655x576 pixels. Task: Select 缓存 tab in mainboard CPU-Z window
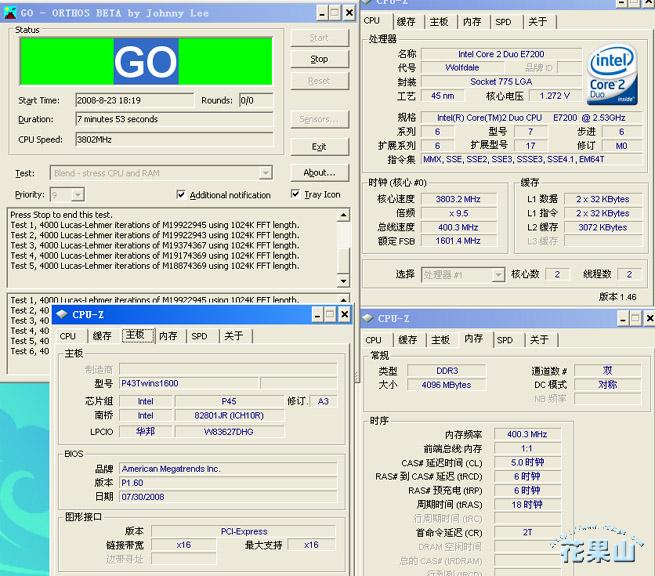[102, 336]
